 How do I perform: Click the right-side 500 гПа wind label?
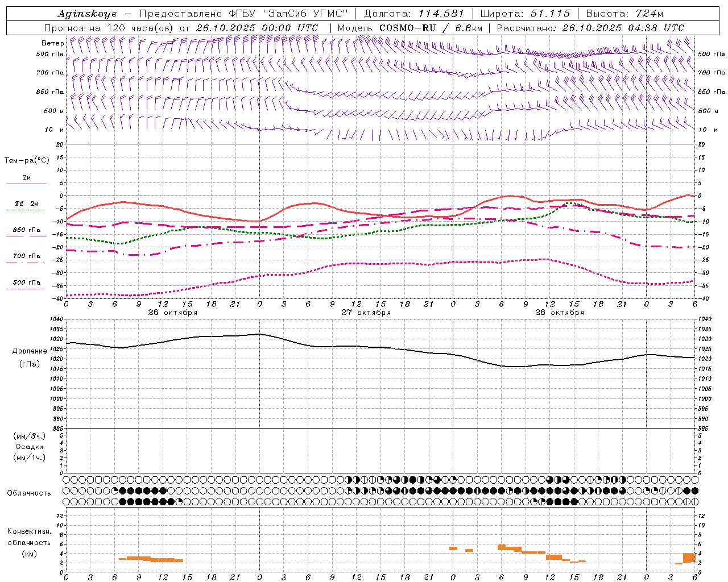[x=712, y=54]
